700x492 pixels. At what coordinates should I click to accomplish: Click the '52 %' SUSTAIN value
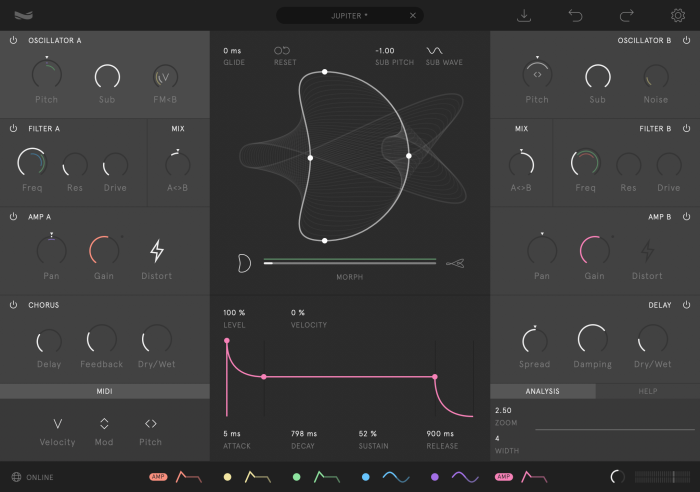click(x=367, y=434)
